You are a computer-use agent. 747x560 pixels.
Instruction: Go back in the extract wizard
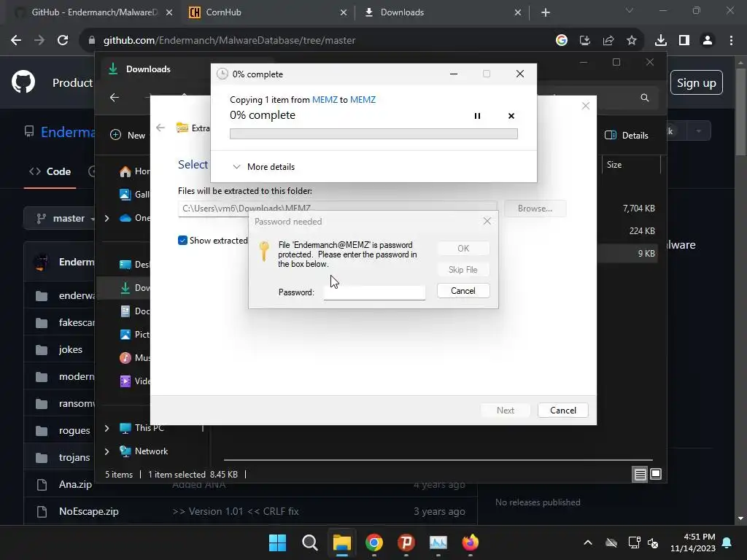click(x=160, y=128)
